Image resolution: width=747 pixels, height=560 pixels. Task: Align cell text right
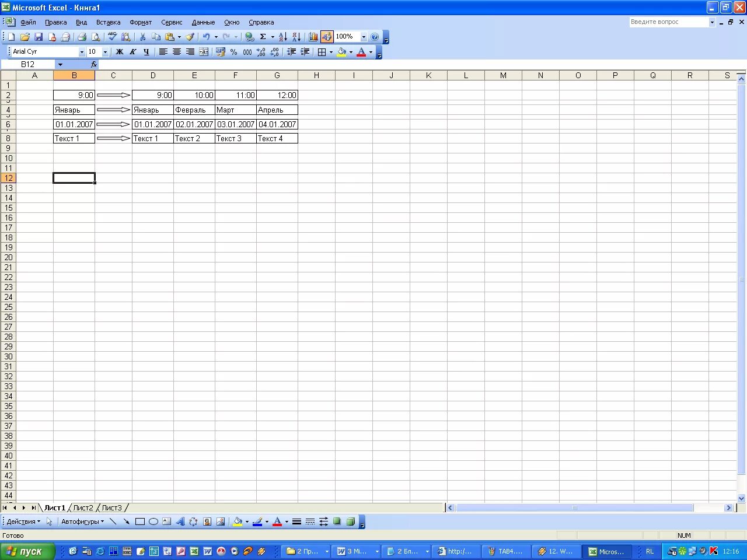pyautogui.click(x=190, y=52)
